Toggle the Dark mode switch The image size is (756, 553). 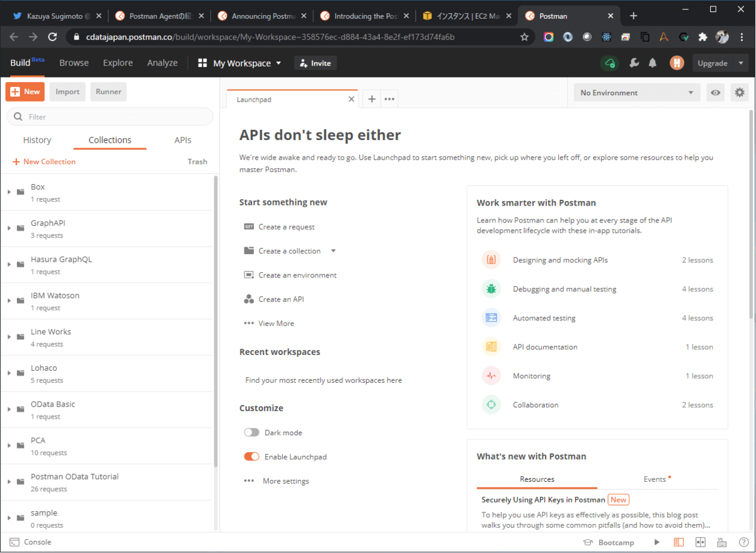pyautogui.click(x=251, y=433)
